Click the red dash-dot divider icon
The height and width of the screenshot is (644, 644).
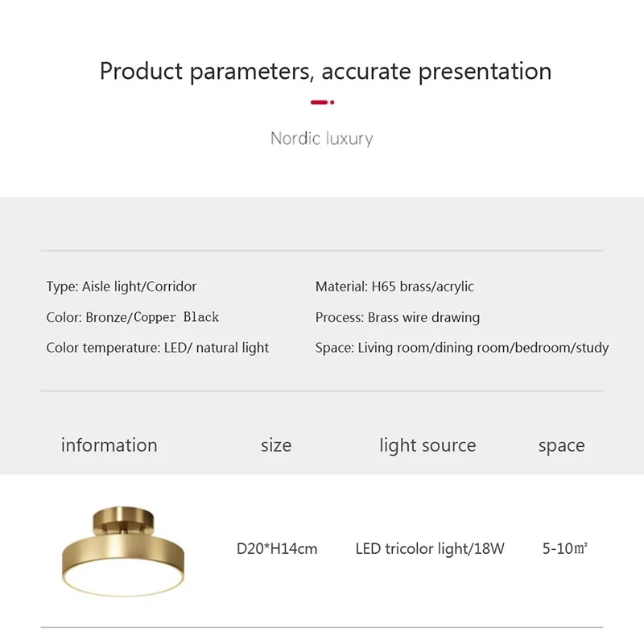pos(322,102)
